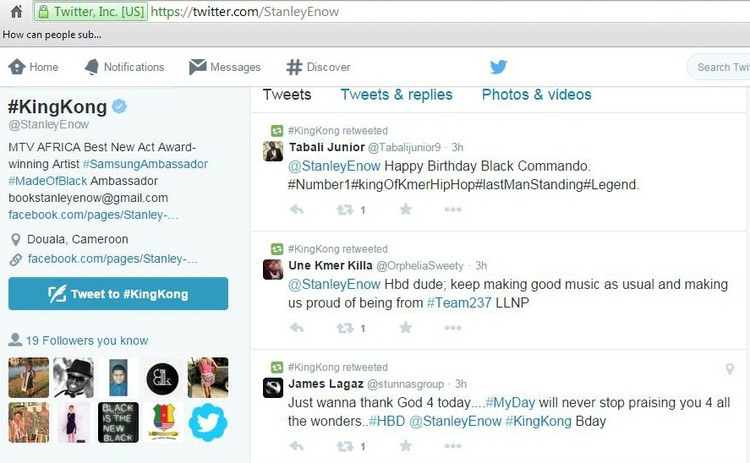Viewport: 750px width, 463px height.
Task: Favorite Tabali Junior's tweet with star
Action: pyautogui.click(x=406, y=209)
